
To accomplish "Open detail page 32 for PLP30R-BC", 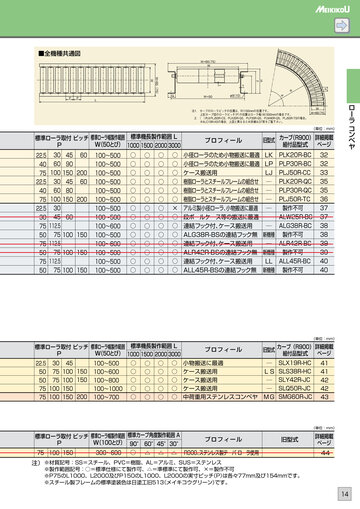I will (x=324, y=164).
